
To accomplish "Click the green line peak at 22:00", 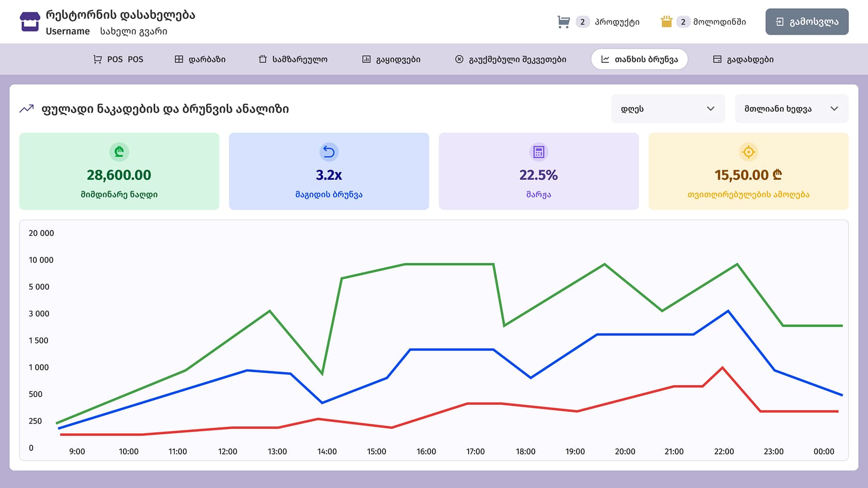I will point(737,265).
